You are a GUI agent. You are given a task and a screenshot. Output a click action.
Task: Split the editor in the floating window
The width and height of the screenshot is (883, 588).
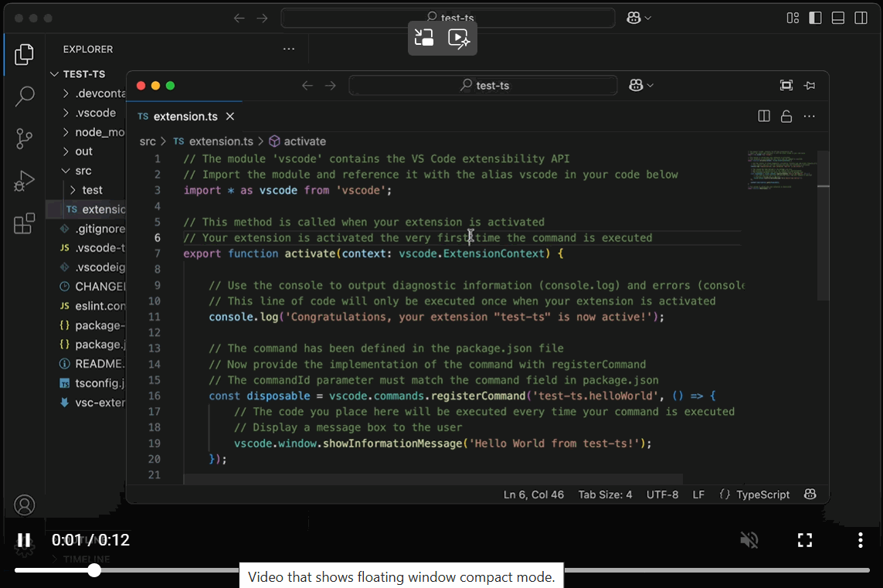coord(763,115)
